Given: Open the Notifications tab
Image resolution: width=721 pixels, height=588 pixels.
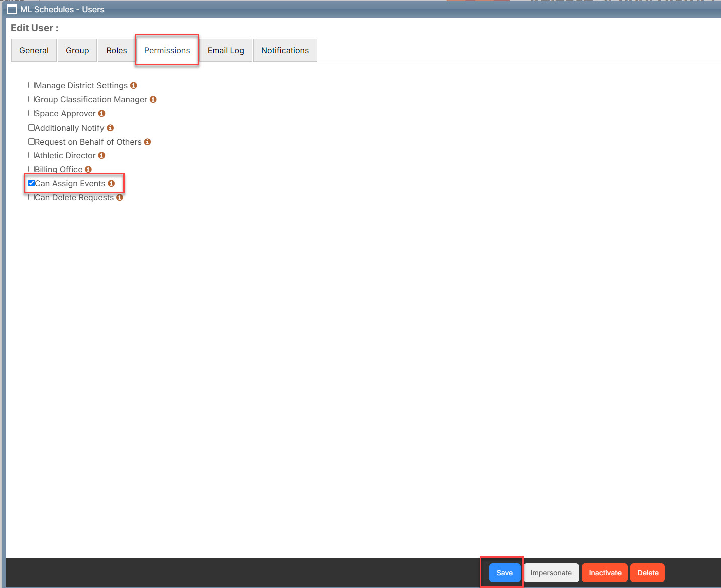Looking at the screenshot, I should click(x=285, y=50).
